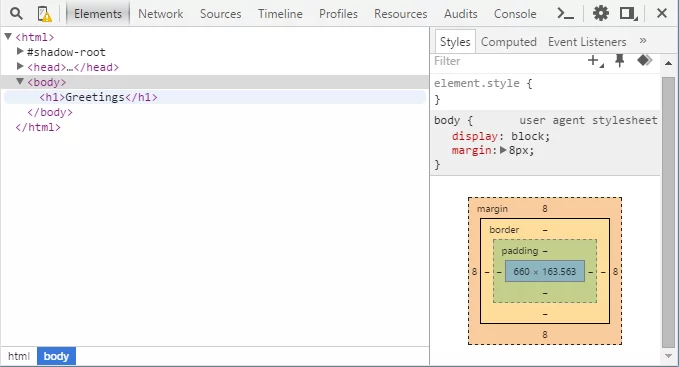Select the Styles sidebar tab

point(455,42)
